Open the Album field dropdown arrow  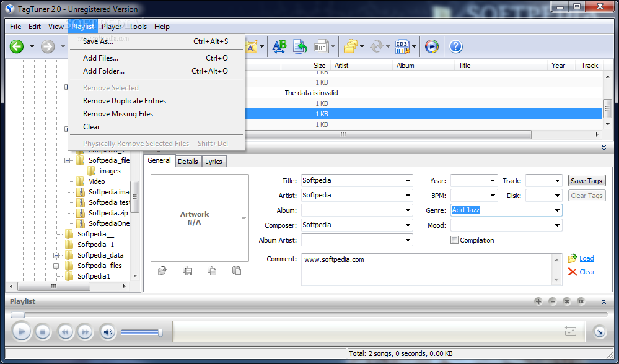click(x=408, y=210)
